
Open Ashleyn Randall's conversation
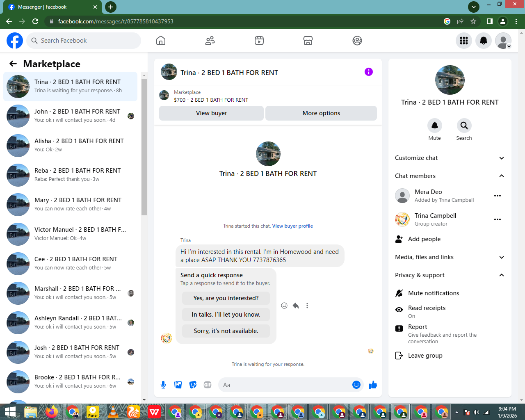point(71,323)
